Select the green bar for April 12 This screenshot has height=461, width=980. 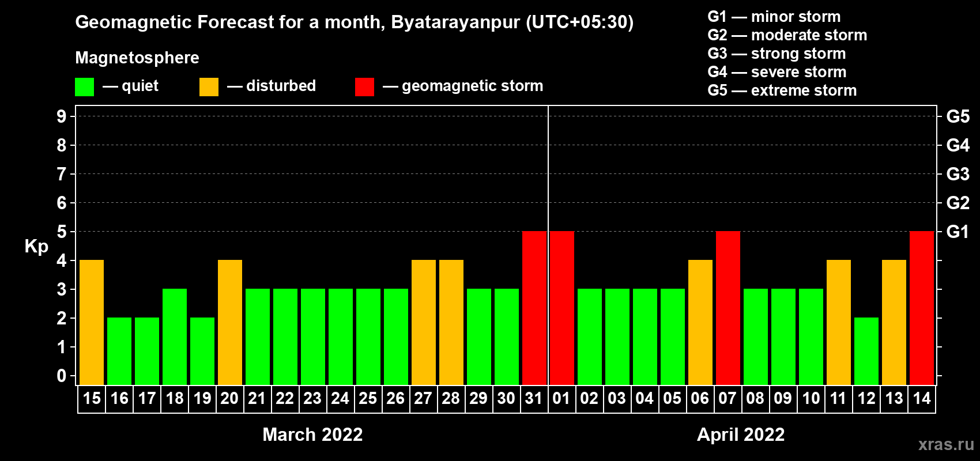[866, 351]
